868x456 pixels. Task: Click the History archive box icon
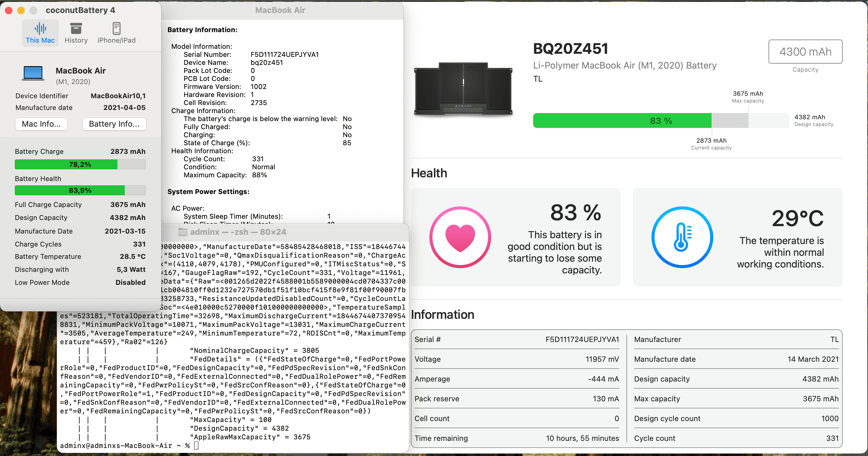tap(76, 28)
